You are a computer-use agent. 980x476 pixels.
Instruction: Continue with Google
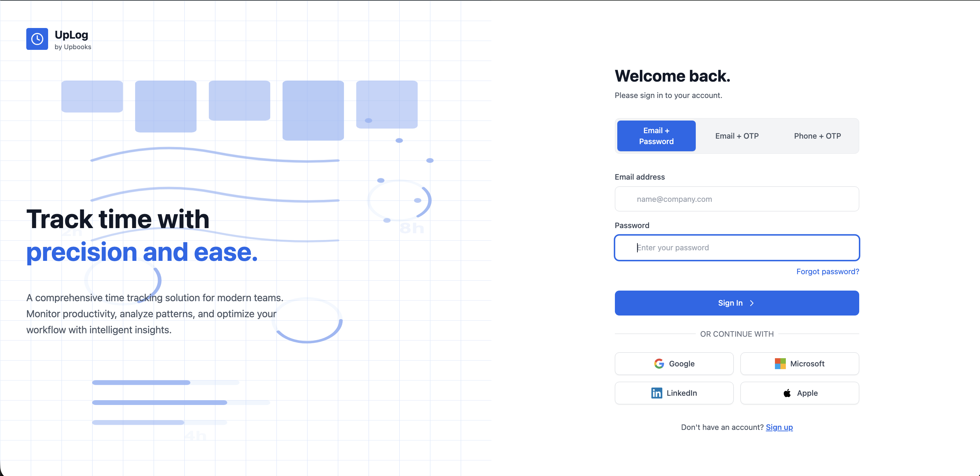tap(674, 363)
